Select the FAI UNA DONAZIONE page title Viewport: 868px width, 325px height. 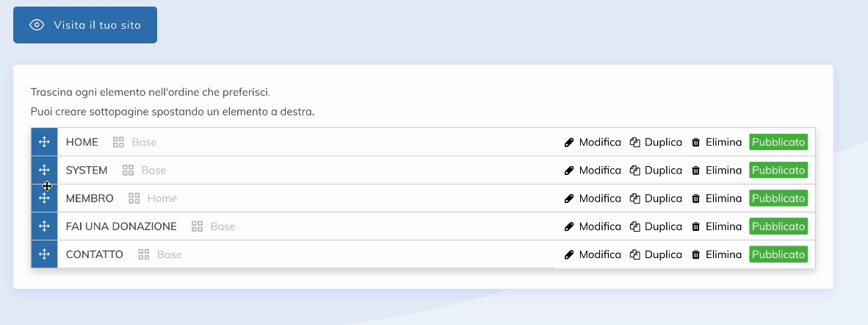point(121,226)
